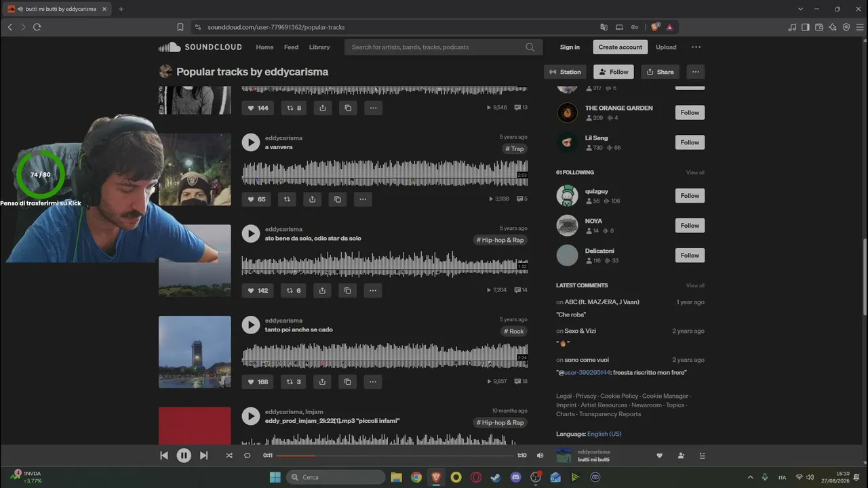Play the "piccoli infami" track

coord(251,416)
